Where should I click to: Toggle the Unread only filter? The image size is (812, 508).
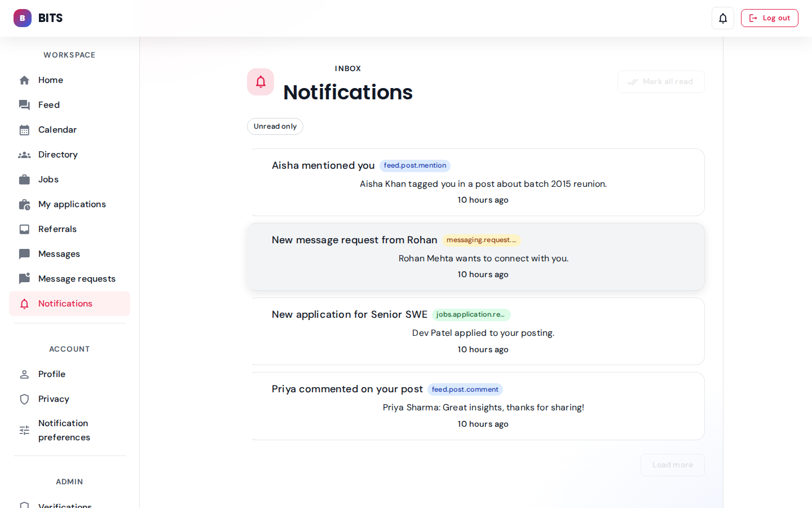275,126
